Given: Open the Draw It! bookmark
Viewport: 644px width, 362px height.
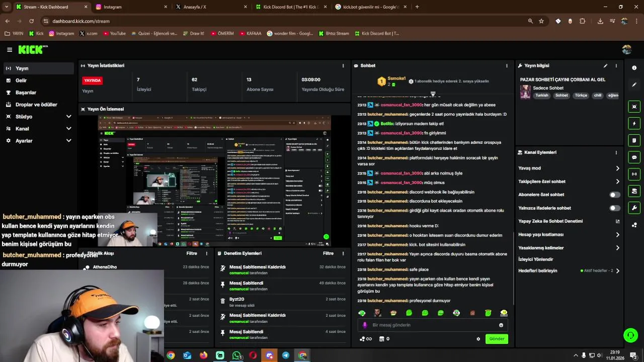Looking at the screenshot, I should pos(193,33).
